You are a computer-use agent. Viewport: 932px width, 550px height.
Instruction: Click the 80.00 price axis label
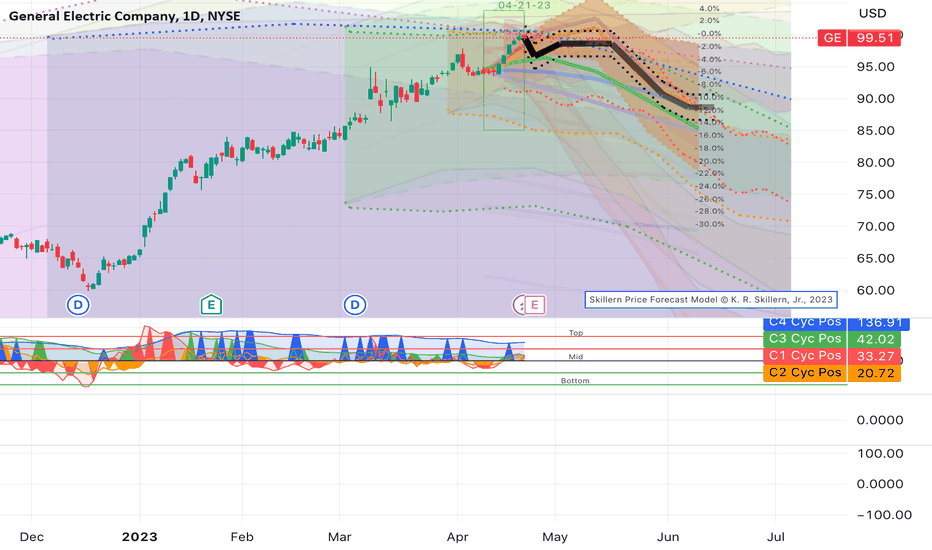876,162
